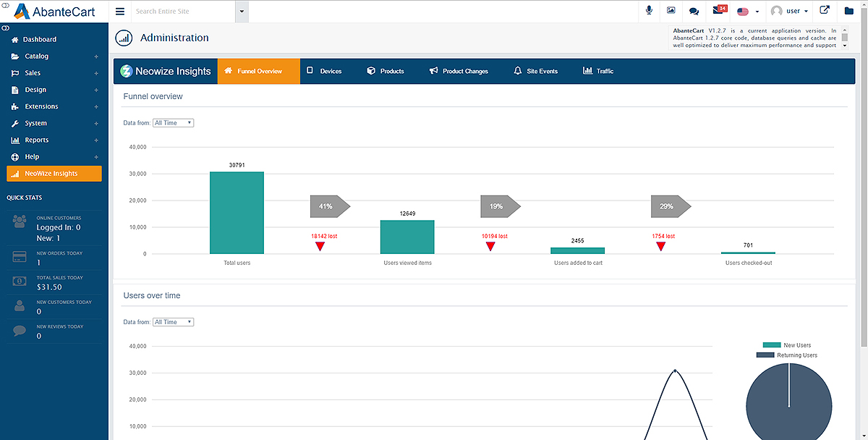Click the AbanteCart logo
The height and width of the screenshot is (440, 868).
[x=55, y=11]
